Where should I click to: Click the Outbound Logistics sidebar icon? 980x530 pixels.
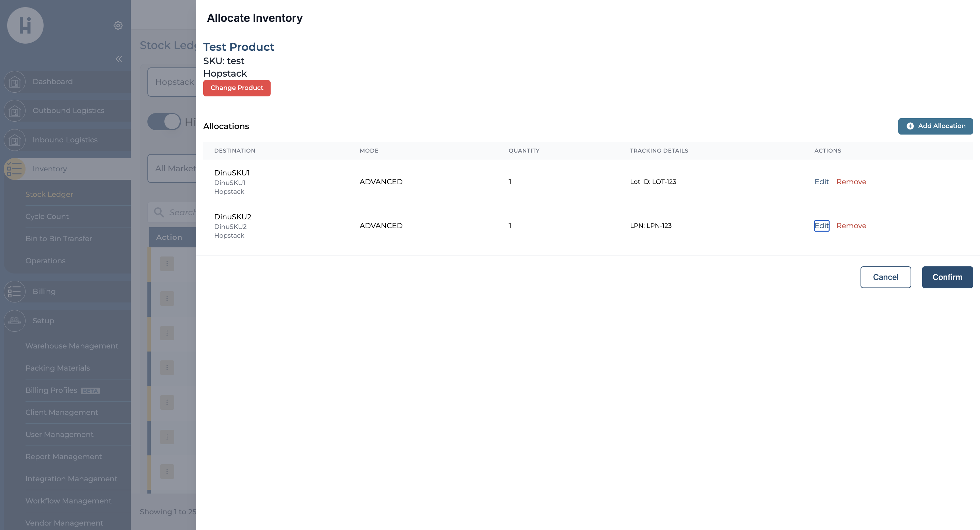(x=14, y=111)
